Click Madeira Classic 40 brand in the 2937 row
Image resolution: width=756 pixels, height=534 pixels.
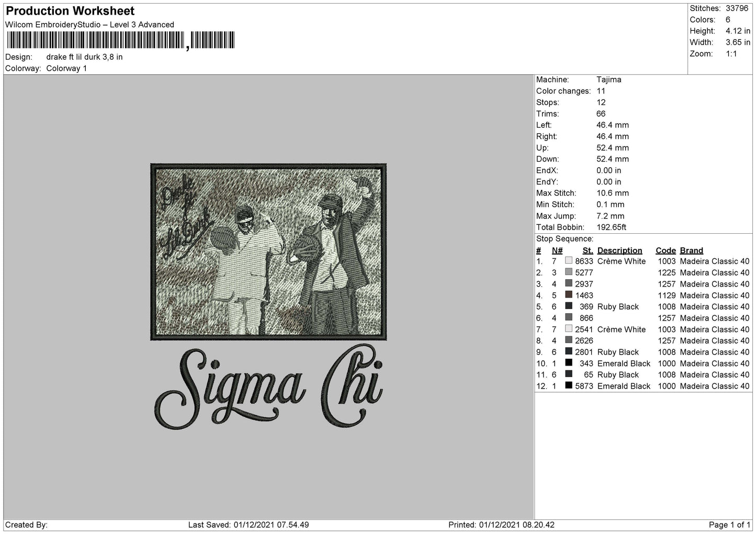point(715,284)
